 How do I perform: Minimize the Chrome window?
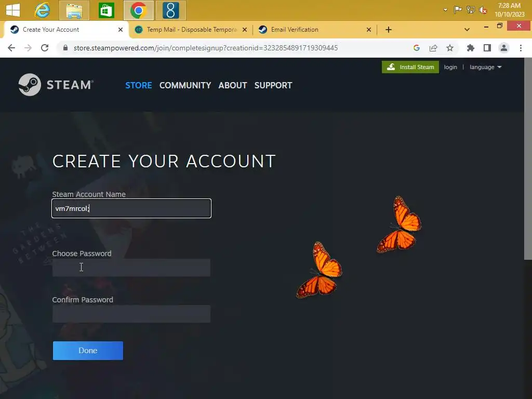pyautogui.click(x=486, y=26)
